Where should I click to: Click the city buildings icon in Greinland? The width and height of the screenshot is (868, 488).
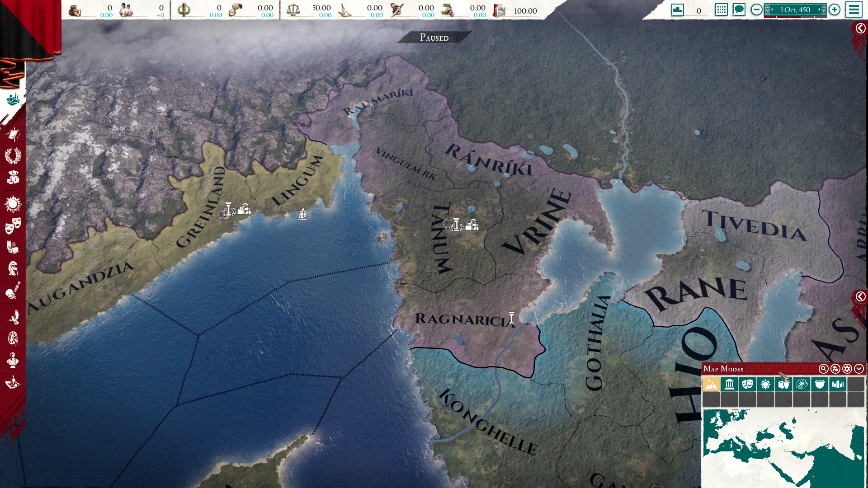244,209
